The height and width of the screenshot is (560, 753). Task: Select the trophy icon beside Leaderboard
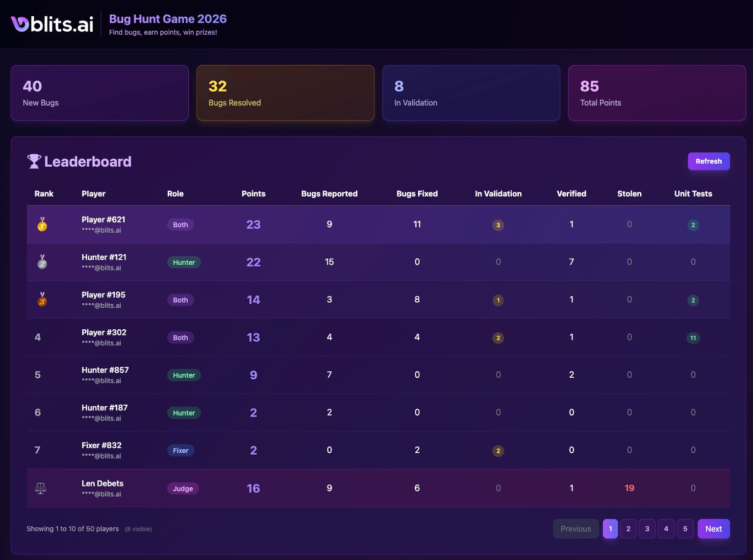click(33, 161)
